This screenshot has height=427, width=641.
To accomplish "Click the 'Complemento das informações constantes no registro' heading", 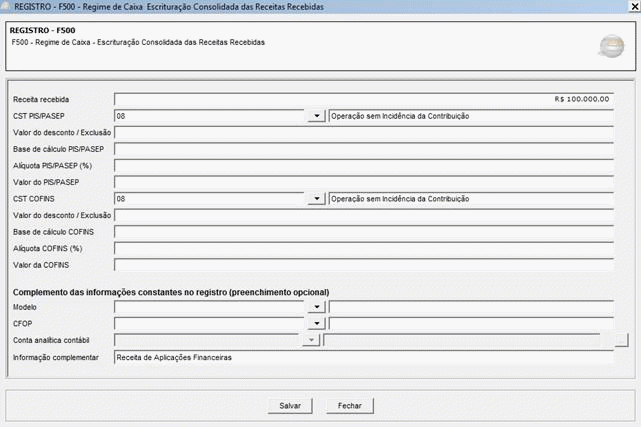I will [171, 292].
